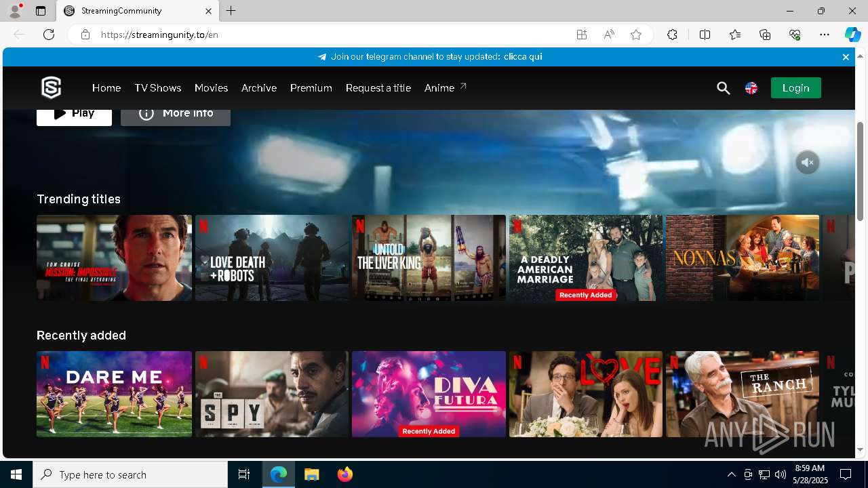Screen dimensions: 868x488
Task: Click the clicca qui telegram link
Action: 523,57
